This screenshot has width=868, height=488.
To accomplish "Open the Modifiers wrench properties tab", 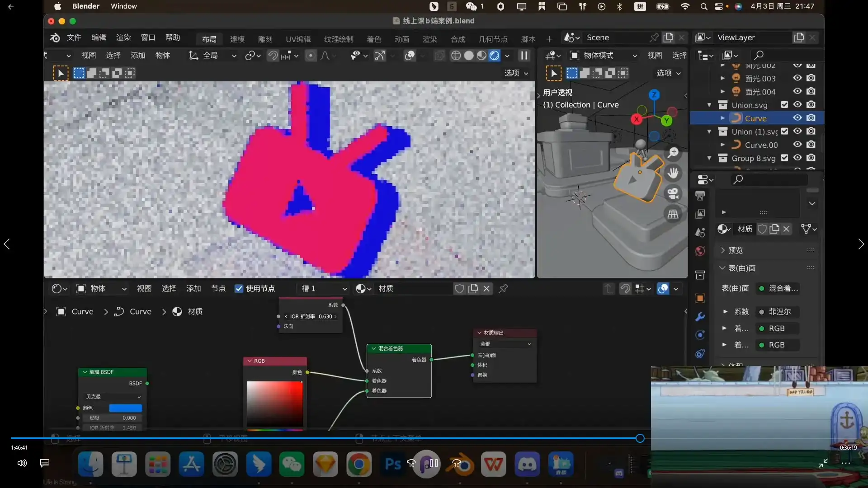I will coord(700,316).
